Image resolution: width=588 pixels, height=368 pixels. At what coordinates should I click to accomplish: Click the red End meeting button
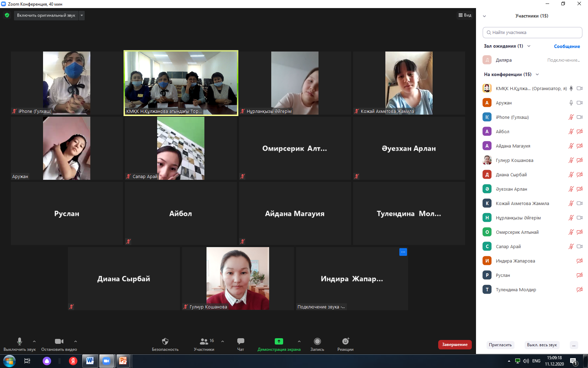click(x=455, y=345)
